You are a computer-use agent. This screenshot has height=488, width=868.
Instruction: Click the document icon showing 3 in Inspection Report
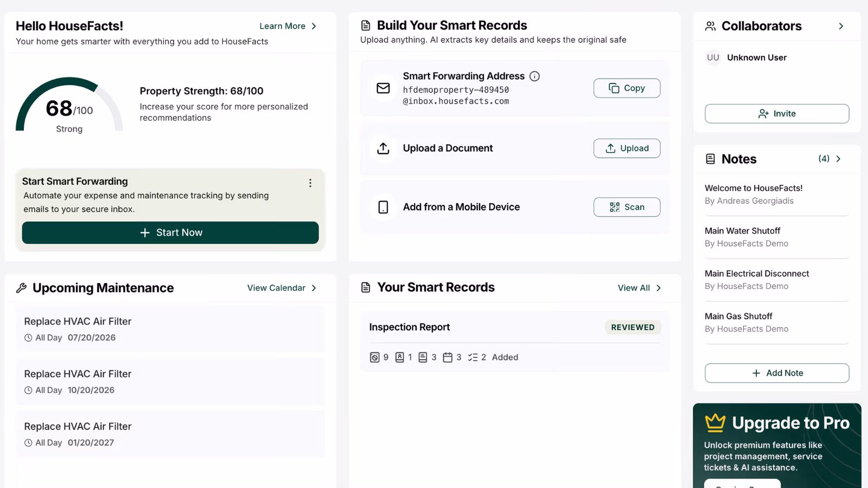coord(423,357)
